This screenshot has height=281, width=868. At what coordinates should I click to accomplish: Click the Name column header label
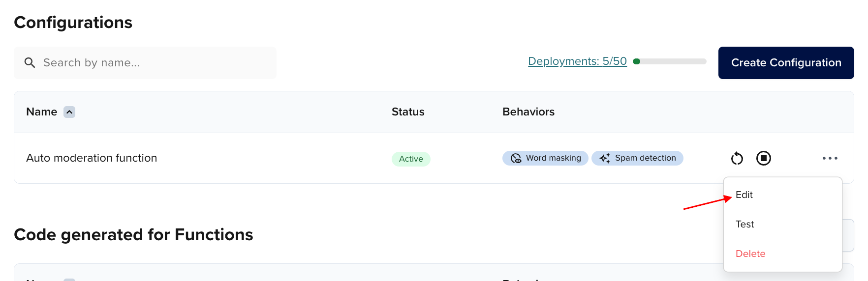click(x=42, y=112)
